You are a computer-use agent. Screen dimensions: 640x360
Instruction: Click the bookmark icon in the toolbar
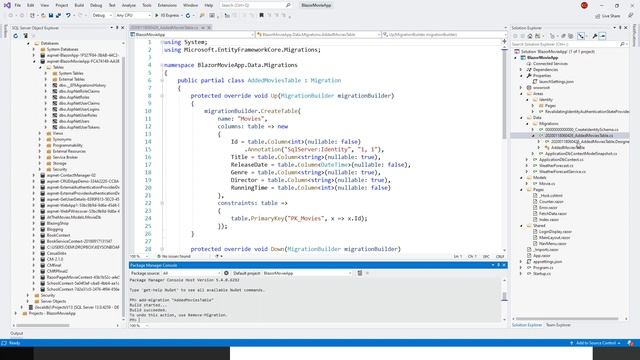coord(262,16)
